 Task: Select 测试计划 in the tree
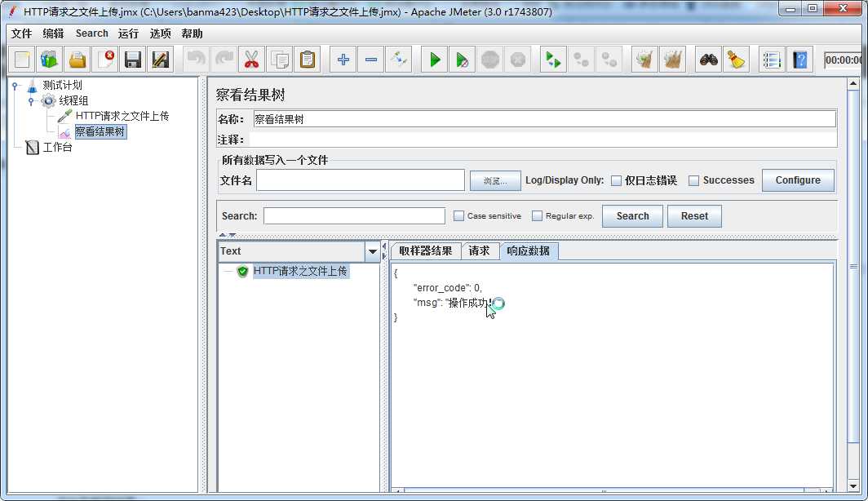(62, 85)
